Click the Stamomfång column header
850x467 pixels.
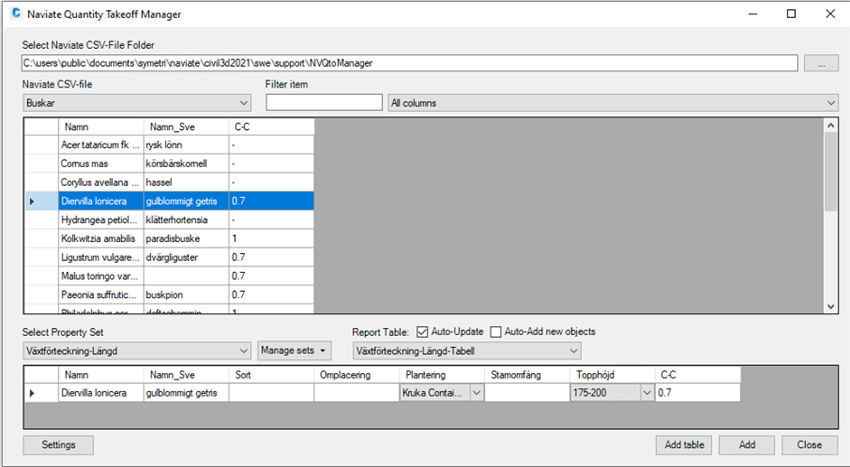pyautogui.click(x=527, y=375)
